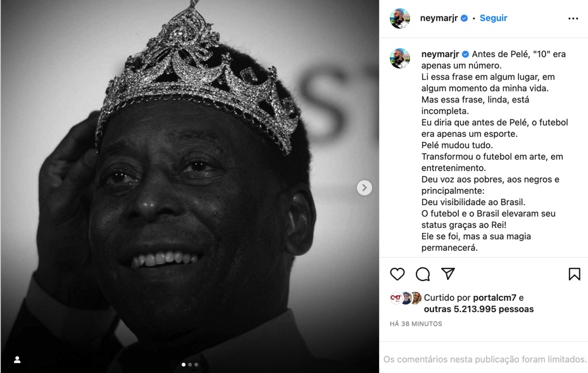View outras 5.213.995 pessoas likes list
The height and width of the screenshot is (373, 588).
coord(479,309)
